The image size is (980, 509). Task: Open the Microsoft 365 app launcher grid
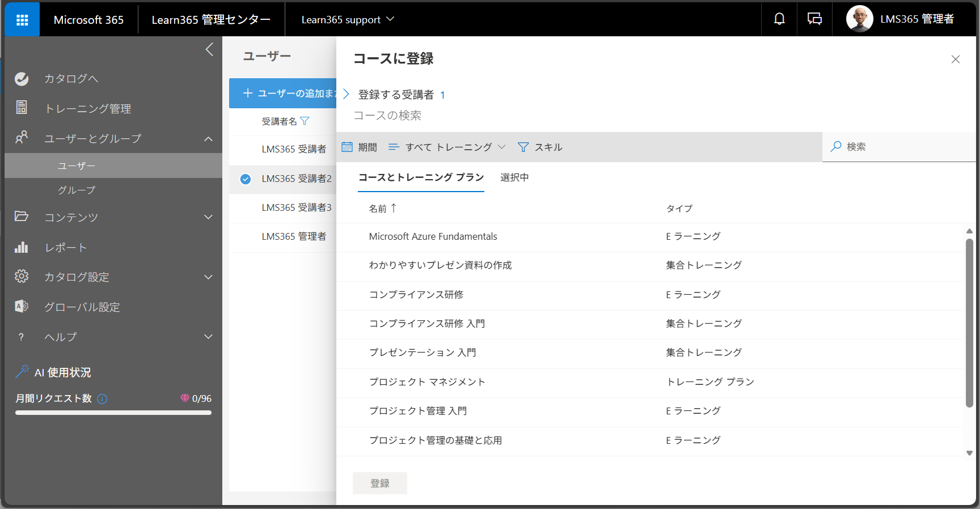pos(22,20)
